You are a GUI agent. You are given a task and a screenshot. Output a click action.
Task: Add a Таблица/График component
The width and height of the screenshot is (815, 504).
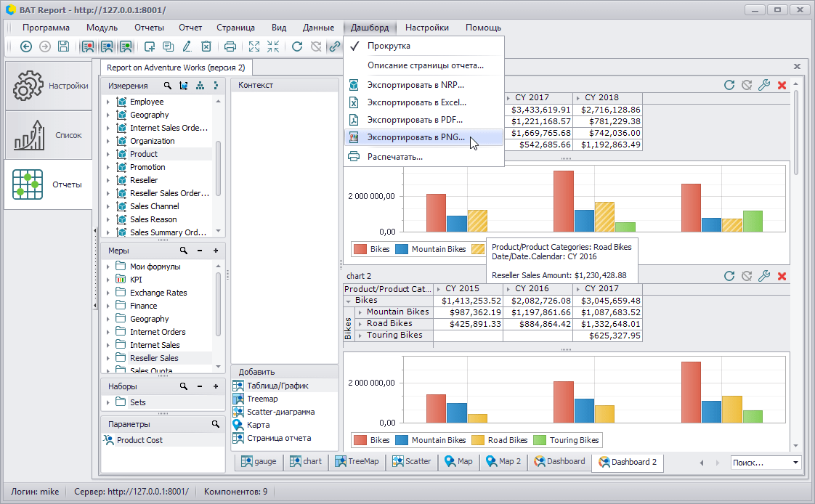285,386
